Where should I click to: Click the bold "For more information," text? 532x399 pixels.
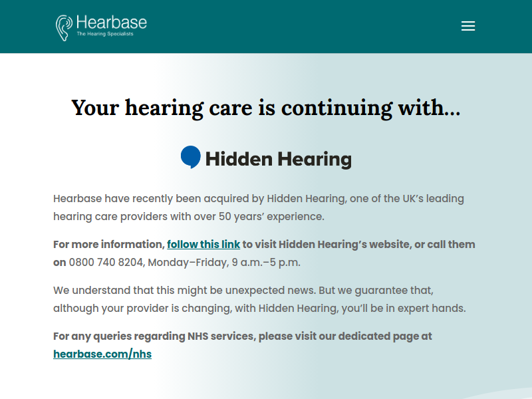[x=109, y=244]
